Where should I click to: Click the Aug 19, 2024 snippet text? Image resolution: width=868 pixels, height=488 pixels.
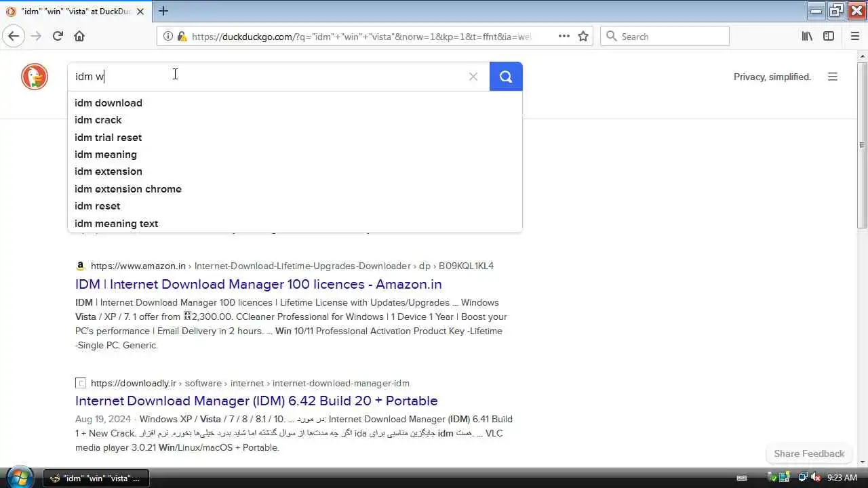click(294, 433)
